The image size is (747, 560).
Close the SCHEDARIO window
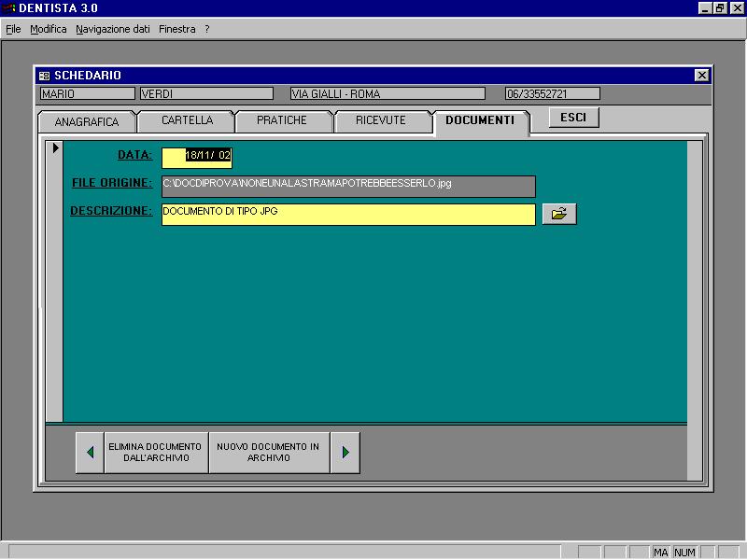coord(701,76)
